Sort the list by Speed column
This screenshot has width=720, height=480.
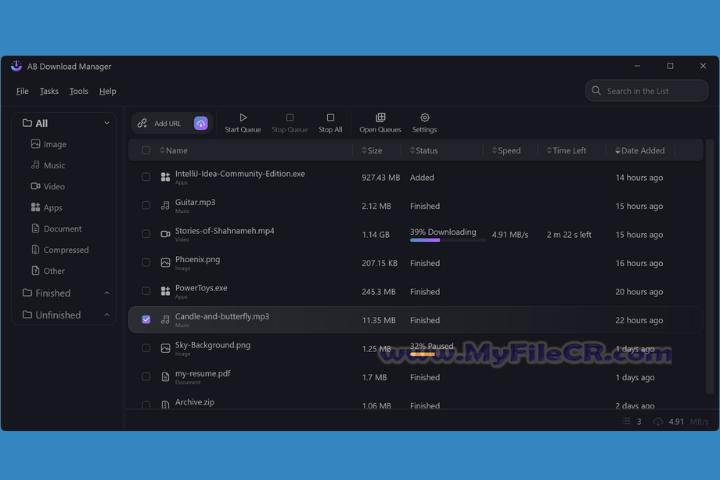506,150
